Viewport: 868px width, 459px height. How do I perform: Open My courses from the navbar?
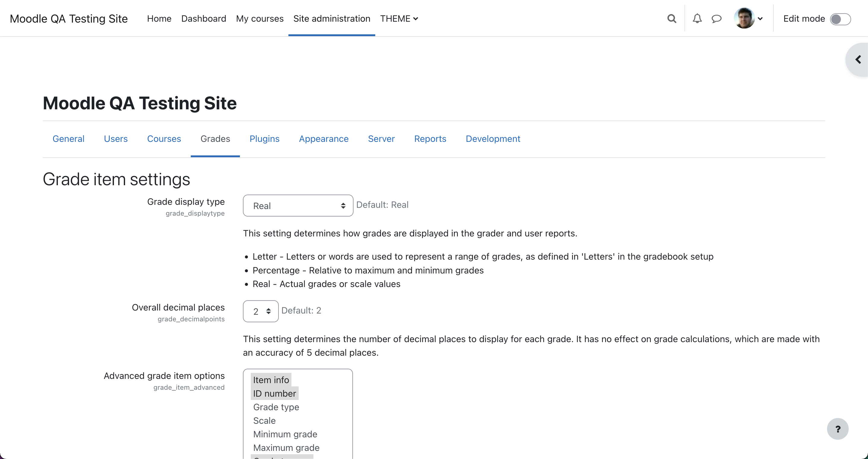pos(259,18)
